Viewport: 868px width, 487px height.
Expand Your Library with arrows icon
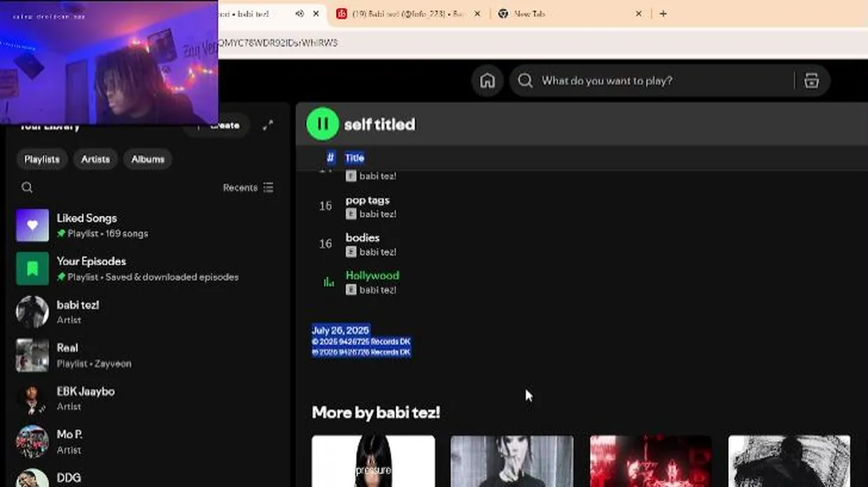pyautogui.click(x=268, y=125)
